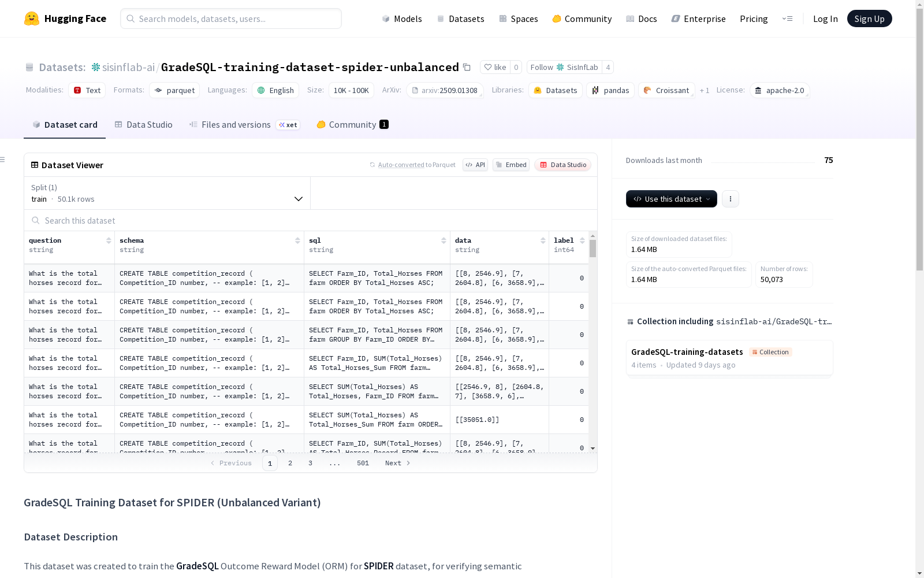Click the Hugging Face logo icon
This screenshot has width=924, height=578.
[x=32, y=18]
